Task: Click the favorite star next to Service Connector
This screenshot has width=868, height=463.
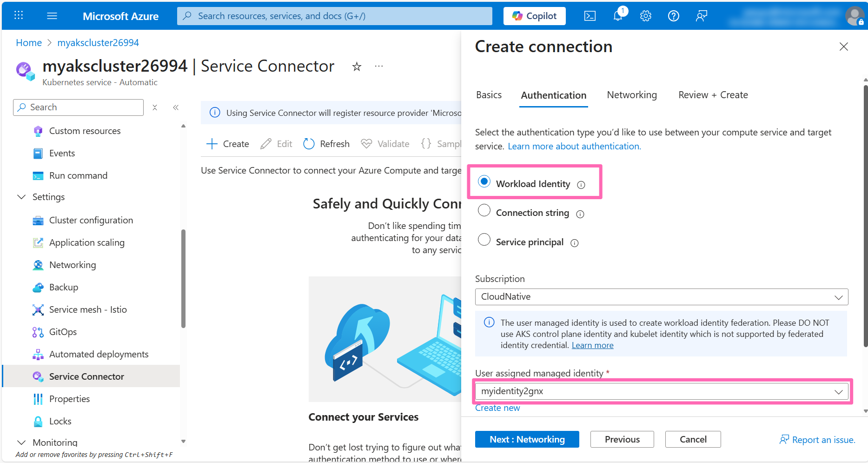Action: 357,67
